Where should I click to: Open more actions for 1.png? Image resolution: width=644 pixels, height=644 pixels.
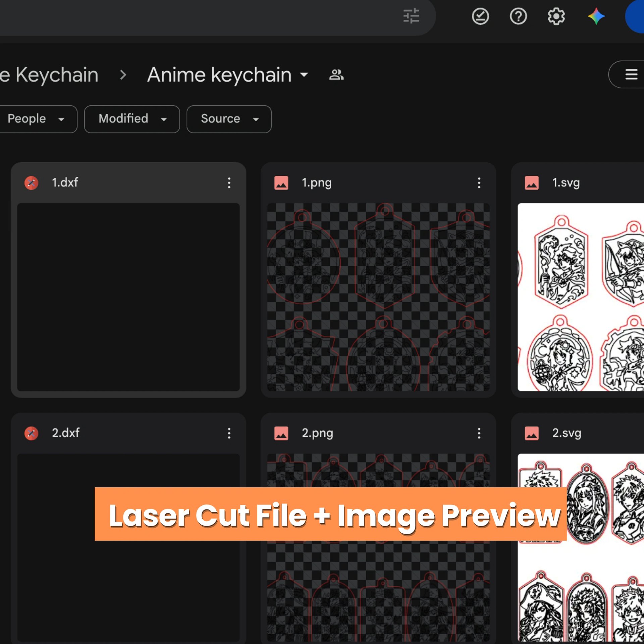click(x=479, y=183)
